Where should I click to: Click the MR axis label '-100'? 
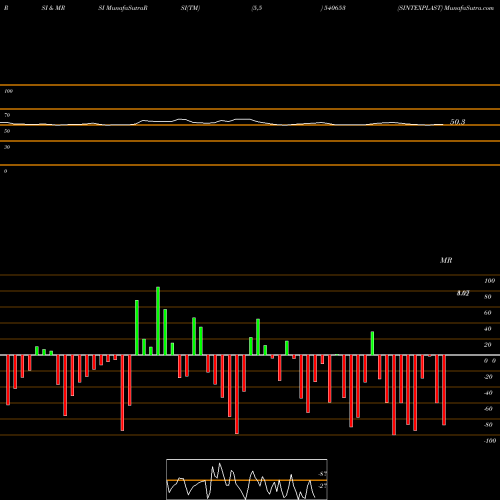(x=490, y=441)
